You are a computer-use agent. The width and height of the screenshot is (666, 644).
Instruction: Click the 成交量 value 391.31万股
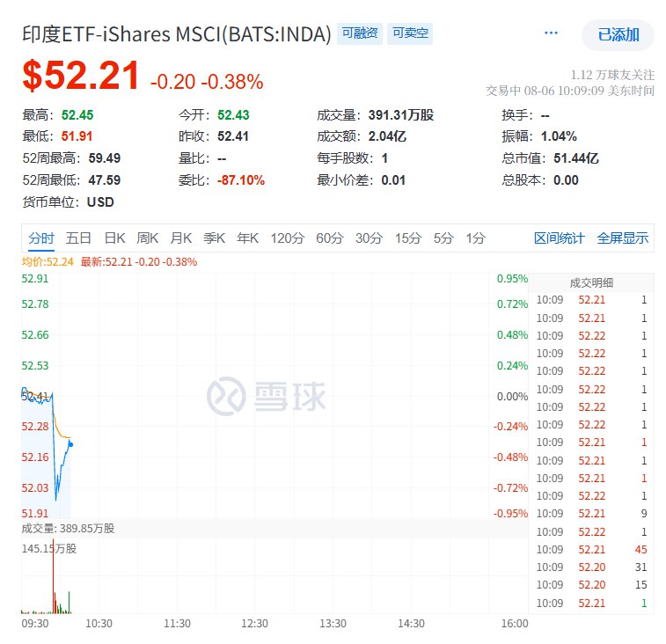[401, 115]
